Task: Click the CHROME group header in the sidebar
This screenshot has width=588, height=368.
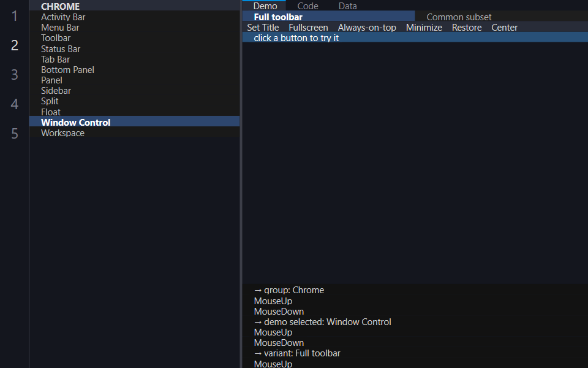Action: [134, 6]
